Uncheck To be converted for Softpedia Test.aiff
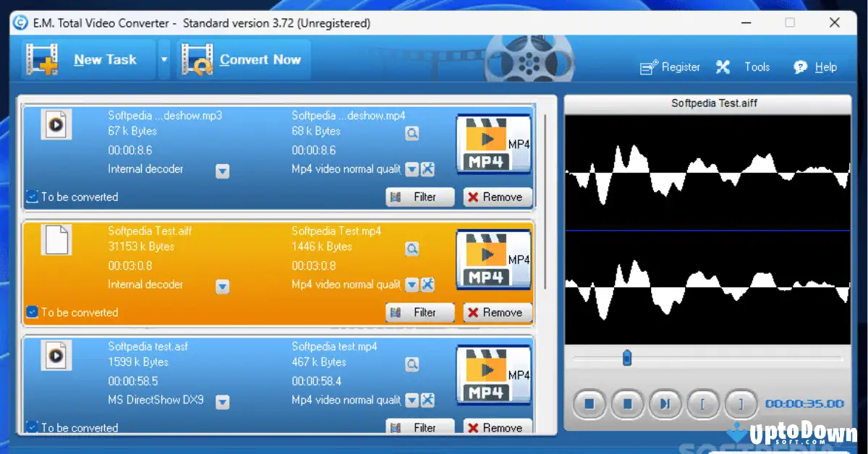 pyautogui.click(x=30, y=312)
